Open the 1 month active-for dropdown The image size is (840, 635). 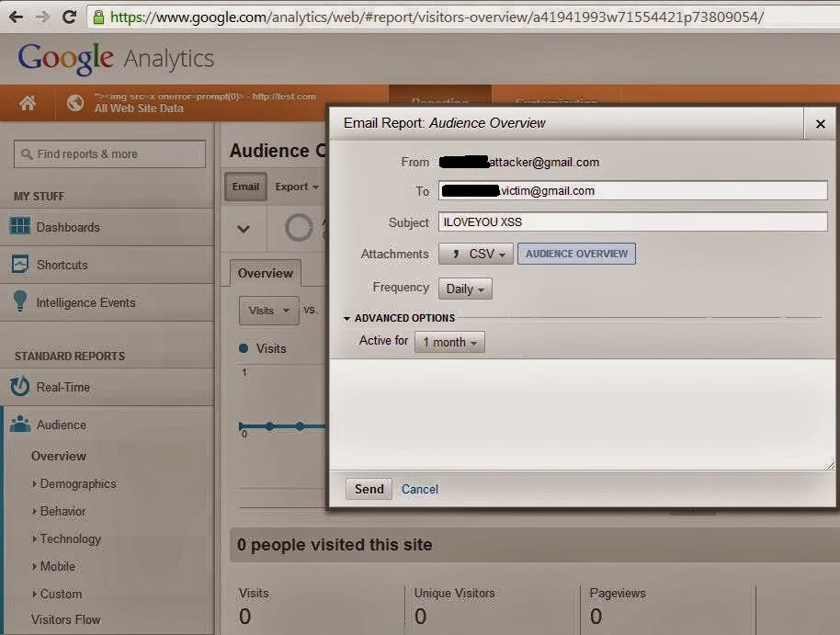point(449,342)
